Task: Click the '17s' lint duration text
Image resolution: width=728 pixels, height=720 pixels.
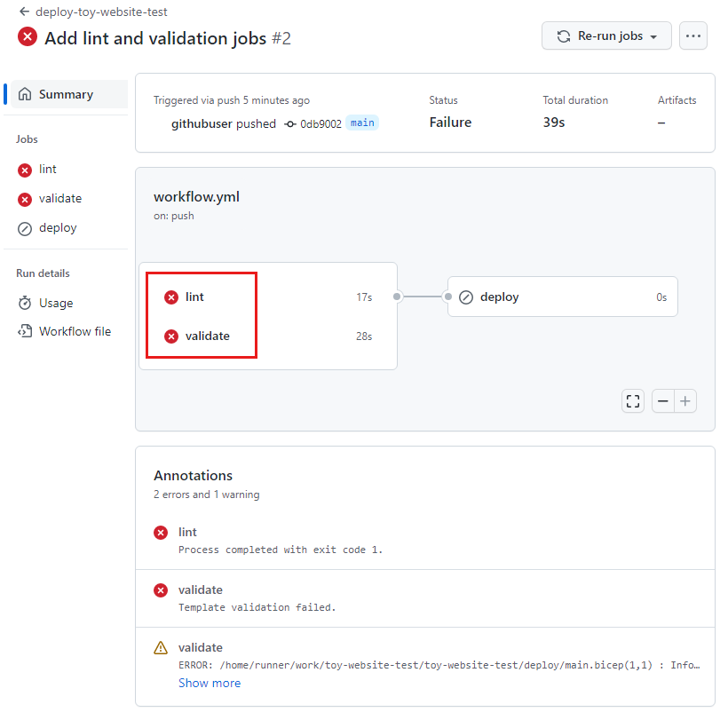Action: (364, 297)
